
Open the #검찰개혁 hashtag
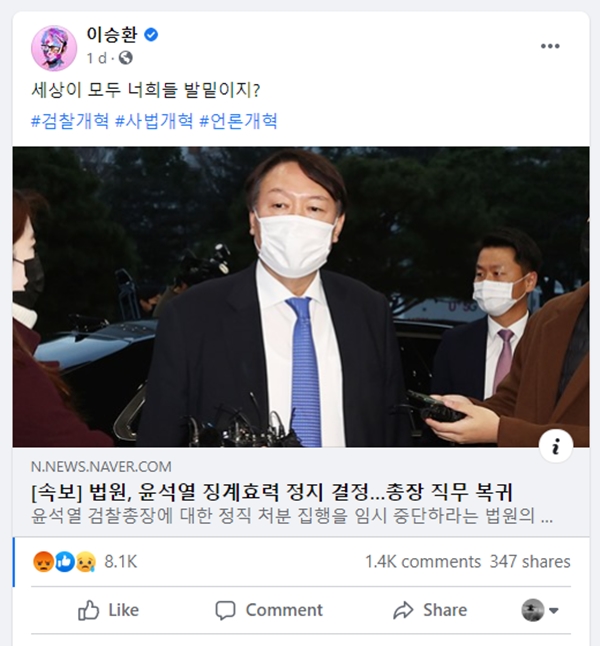tap(70, 121)
